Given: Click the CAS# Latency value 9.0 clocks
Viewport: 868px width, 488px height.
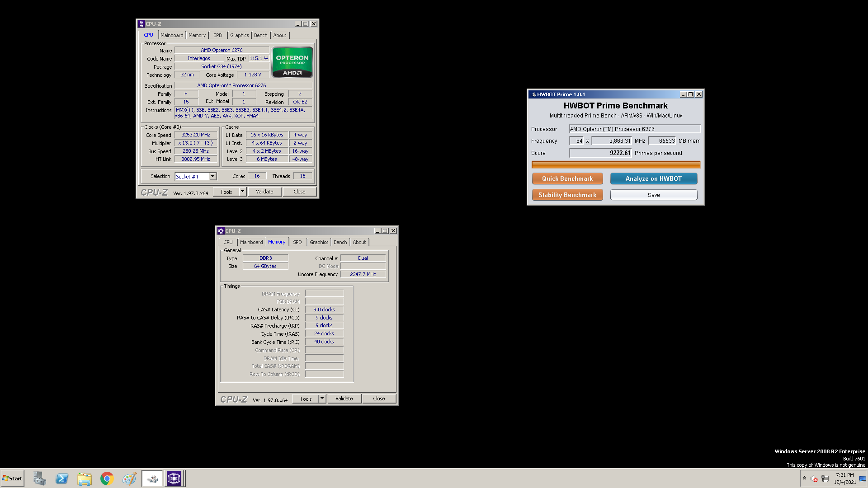Looking at the screenshot, I should point(324,310).
